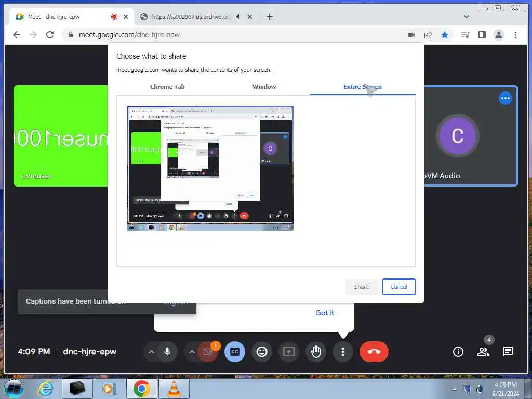
Task: Close the Meet browser tab
Action: coord(126,16)
